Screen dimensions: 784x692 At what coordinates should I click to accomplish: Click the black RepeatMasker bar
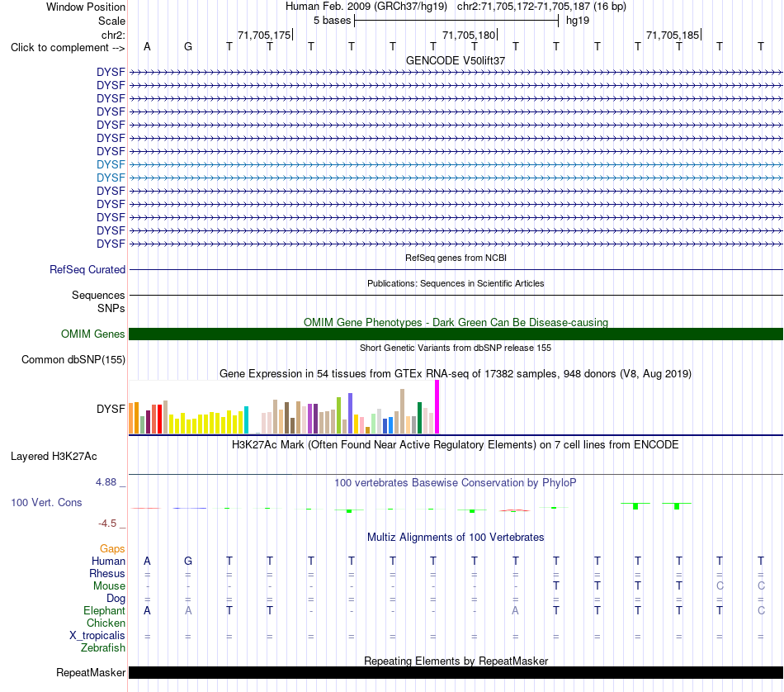pos(456,672)
